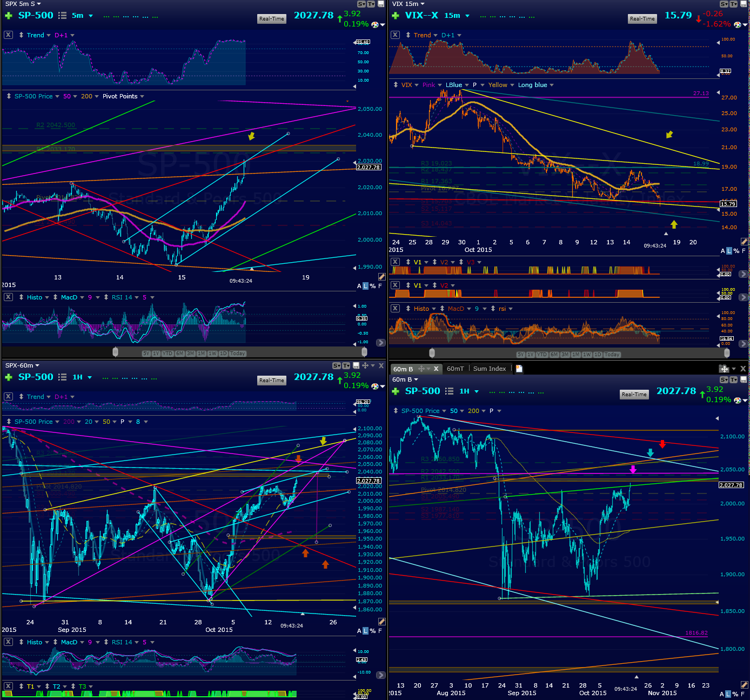Open symbol list icon beside SP-500 5m
Viewport: 750px width, 700px height.
coord(63,16)
